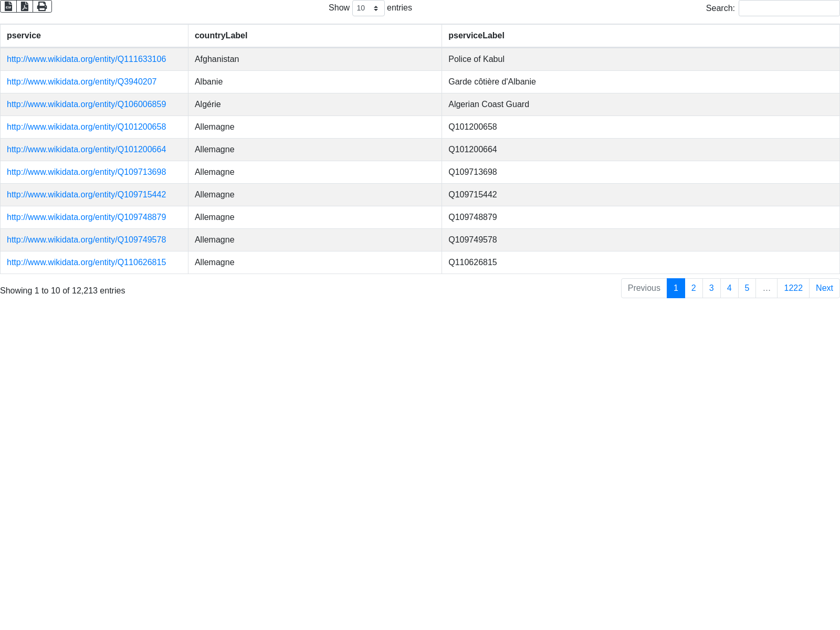Navigate to page 5

(x=747, y=288)
